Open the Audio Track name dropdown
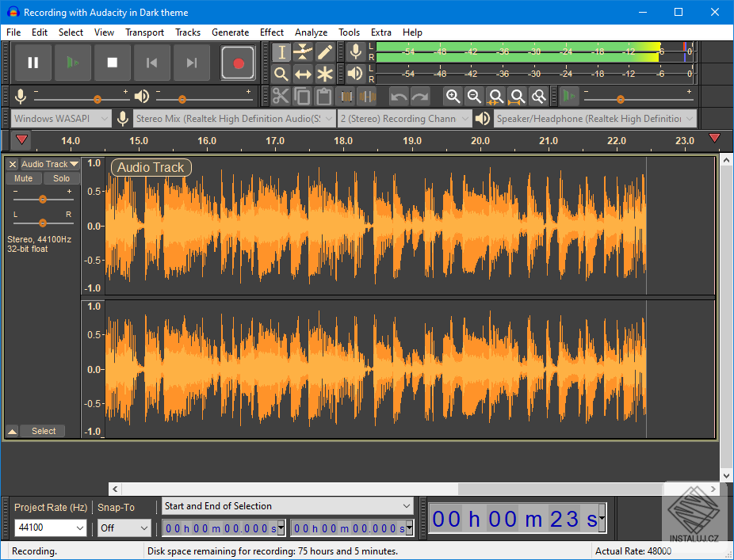734x560 pixels. pyautogui.click(x=50, y=164)
